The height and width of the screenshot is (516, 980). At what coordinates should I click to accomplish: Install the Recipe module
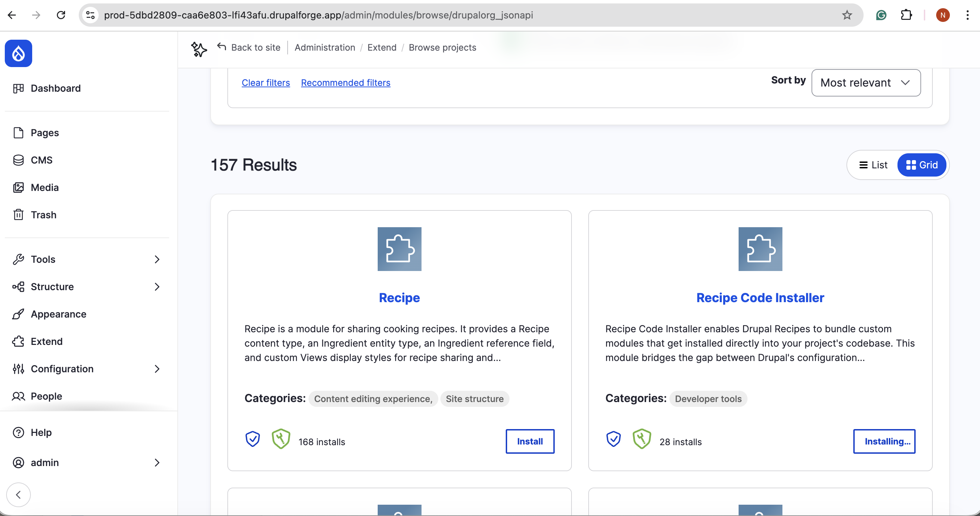pyautogui.click(x=530, y=441)
